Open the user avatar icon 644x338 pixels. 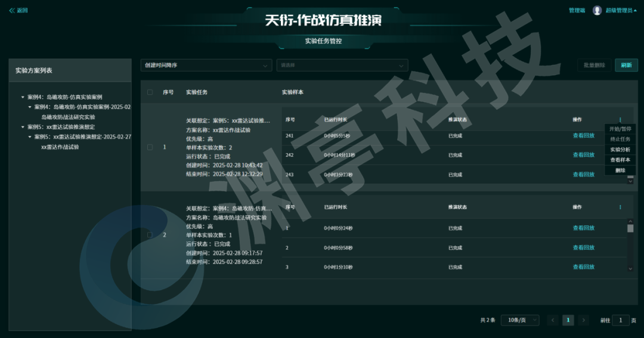[x=597, y=10]
